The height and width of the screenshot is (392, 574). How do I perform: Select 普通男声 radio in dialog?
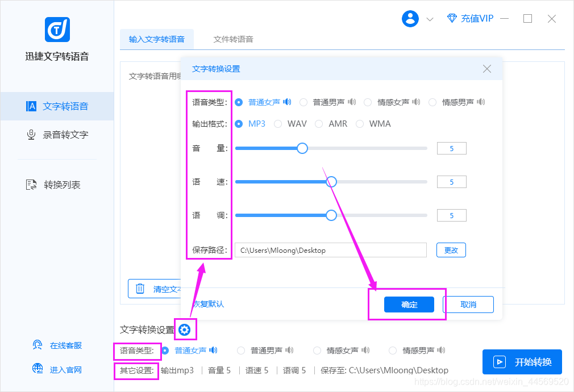pos(303,102)
